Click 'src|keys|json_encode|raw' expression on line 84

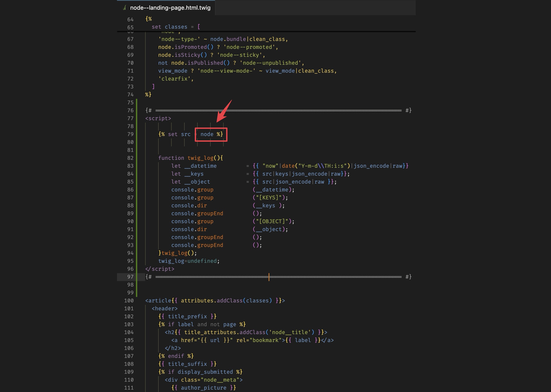coord(301,174)
